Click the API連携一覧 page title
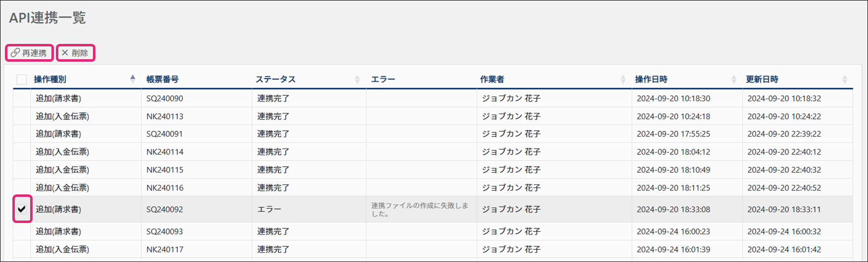The image size is (868, 262). click(47, 18)
